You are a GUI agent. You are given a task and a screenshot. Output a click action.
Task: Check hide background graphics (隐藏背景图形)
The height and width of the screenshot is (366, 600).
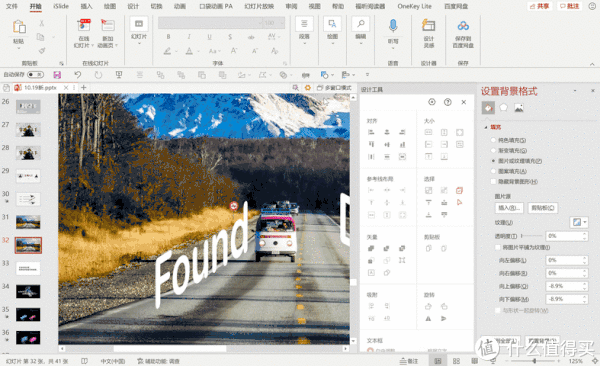[493, 181]
